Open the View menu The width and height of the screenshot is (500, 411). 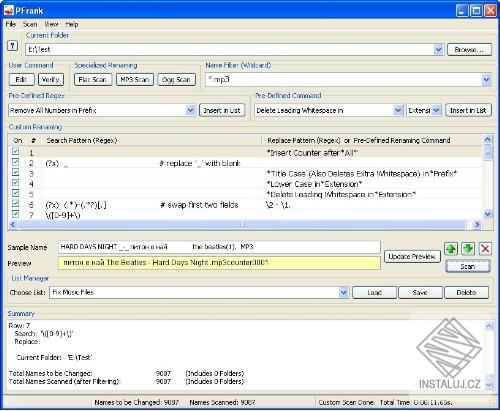click(51, 24)
